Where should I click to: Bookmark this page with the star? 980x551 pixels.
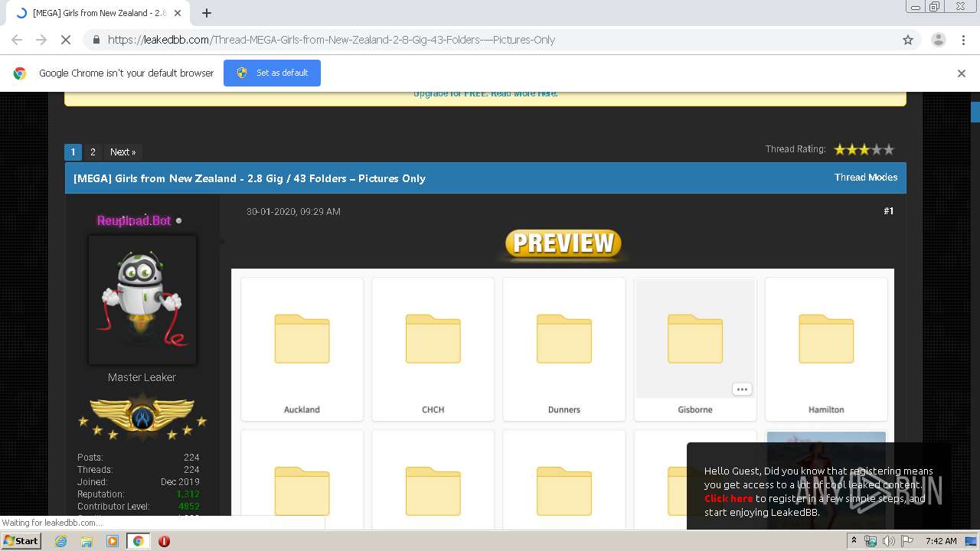click(x=908, y=40)
